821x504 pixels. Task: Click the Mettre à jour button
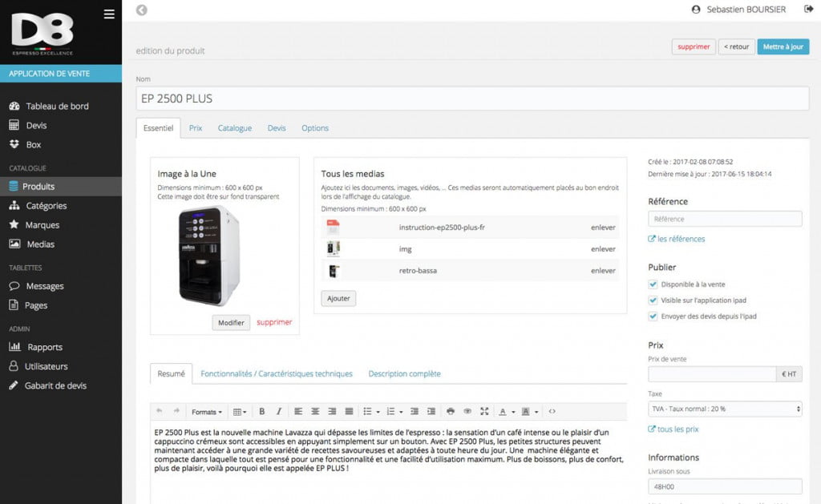point(783,46)
